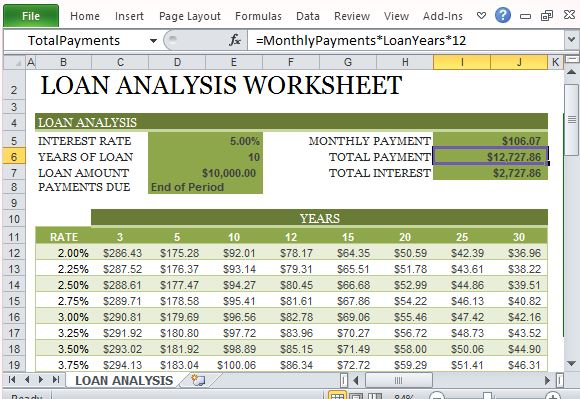Select column header D
Viewport: 580px width, 399px height.
click(x=177, y=62)
